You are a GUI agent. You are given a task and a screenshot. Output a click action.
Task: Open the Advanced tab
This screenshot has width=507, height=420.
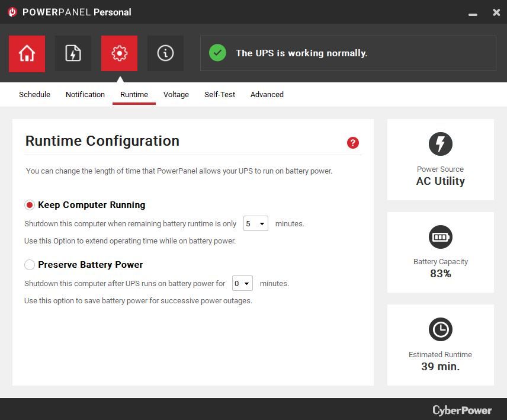coord(267,94)
